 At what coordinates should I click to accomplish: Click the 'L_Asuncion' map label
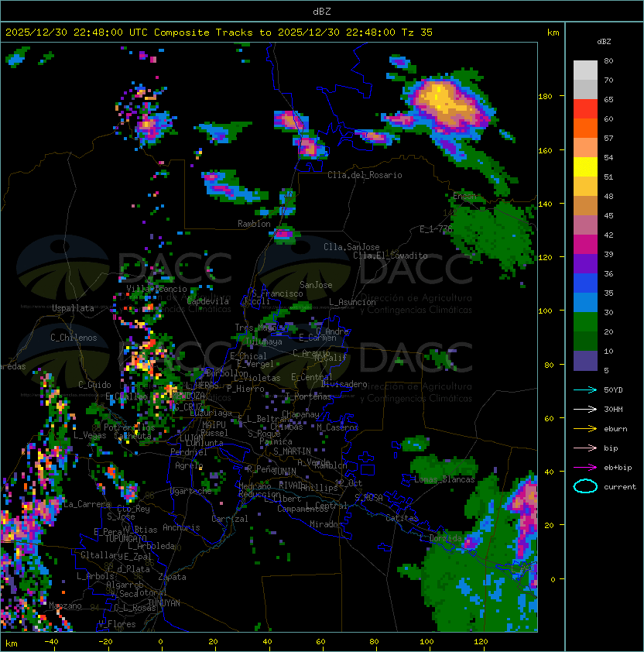[x=352, y=302]
